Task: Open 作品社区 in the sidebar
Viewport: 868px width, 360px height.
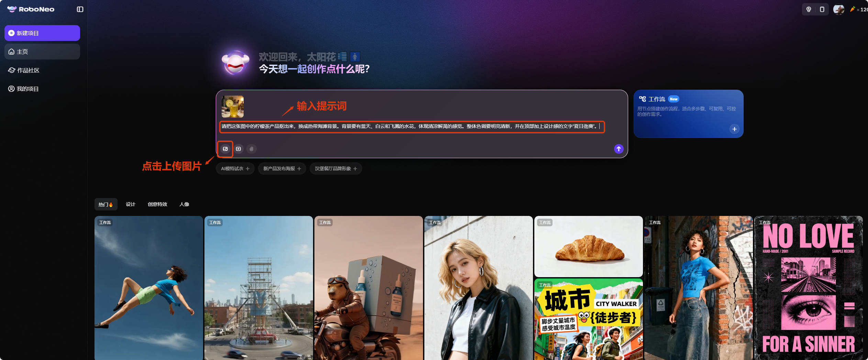Action: point(28,70)
